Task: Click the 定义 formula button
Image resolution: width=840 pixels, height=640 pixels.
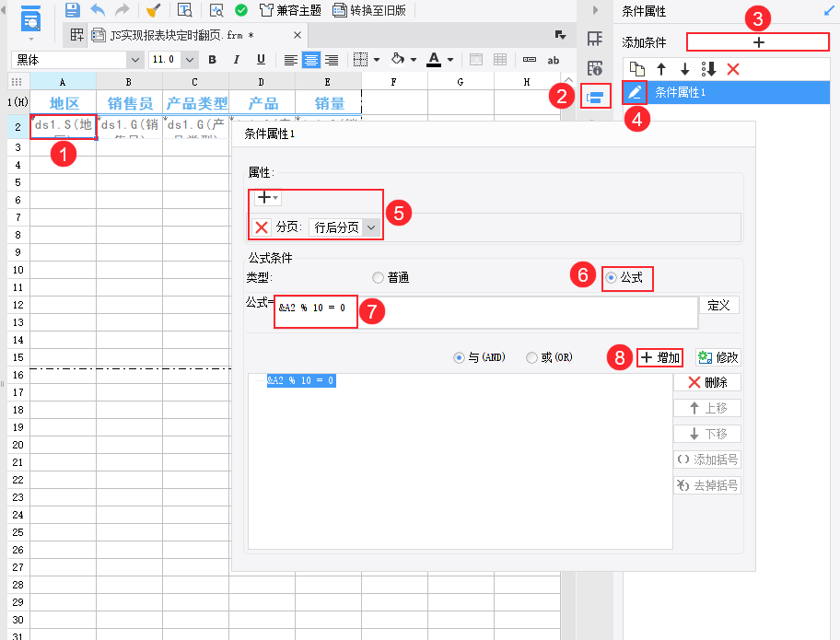Action: pos(719,306)
